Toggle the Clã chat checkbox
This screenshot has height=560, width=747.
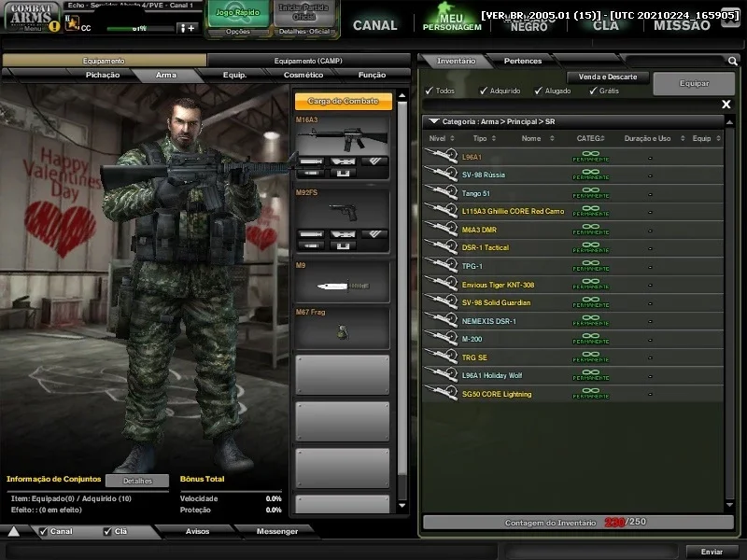107,531
